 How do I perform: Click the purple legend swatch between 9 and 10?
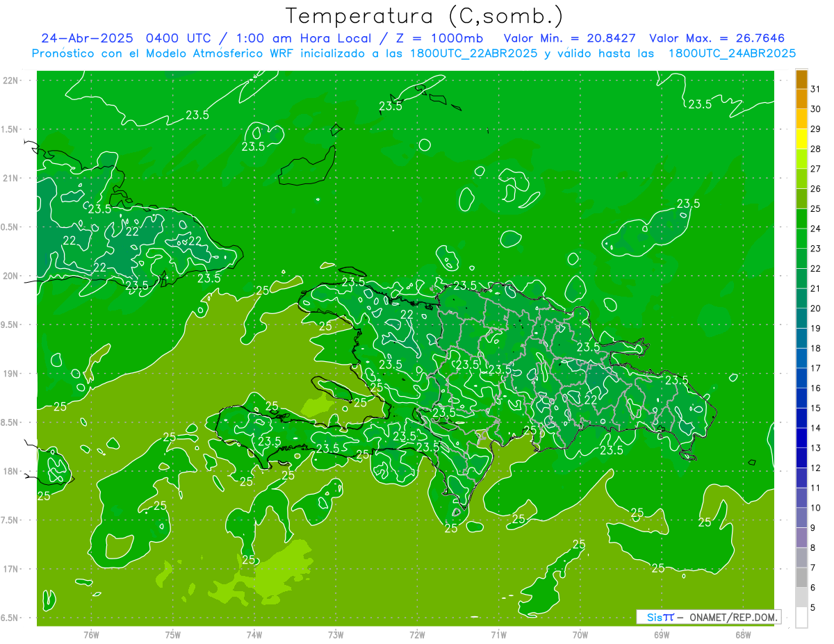click(x=801, y=518)
